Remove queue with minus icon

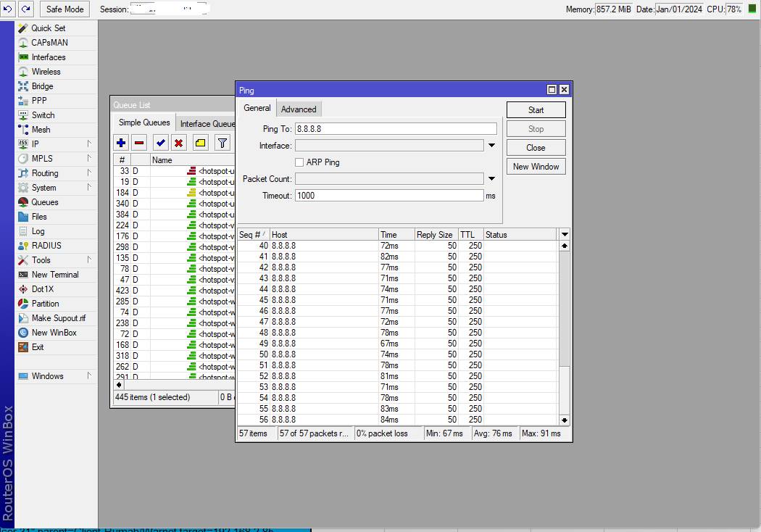click(139, 143)
